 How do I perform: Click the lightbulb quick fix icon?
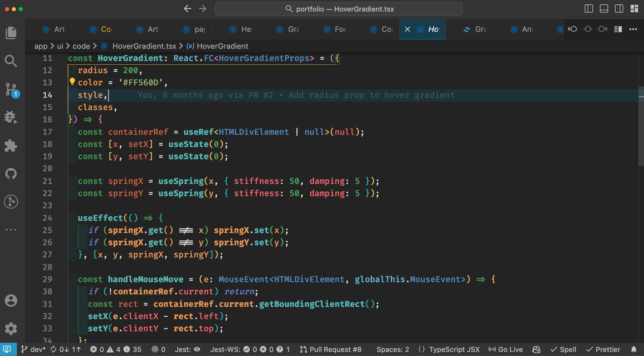(72, 81)
